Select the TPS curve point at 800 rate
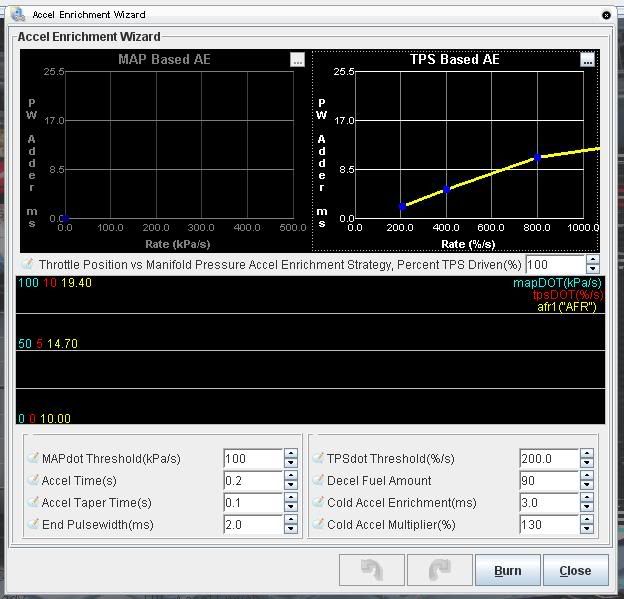 538,158
